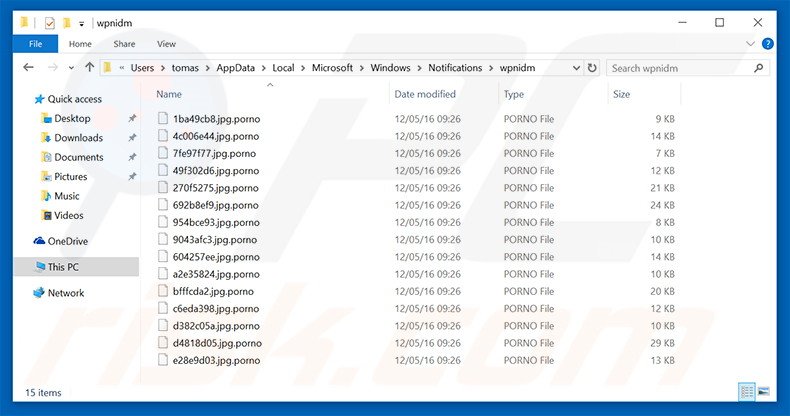Image resolution: width=790 pixels, height=416 pixels.
Task: Open Pictures in the navigation pane
Action: pos(64,177)
